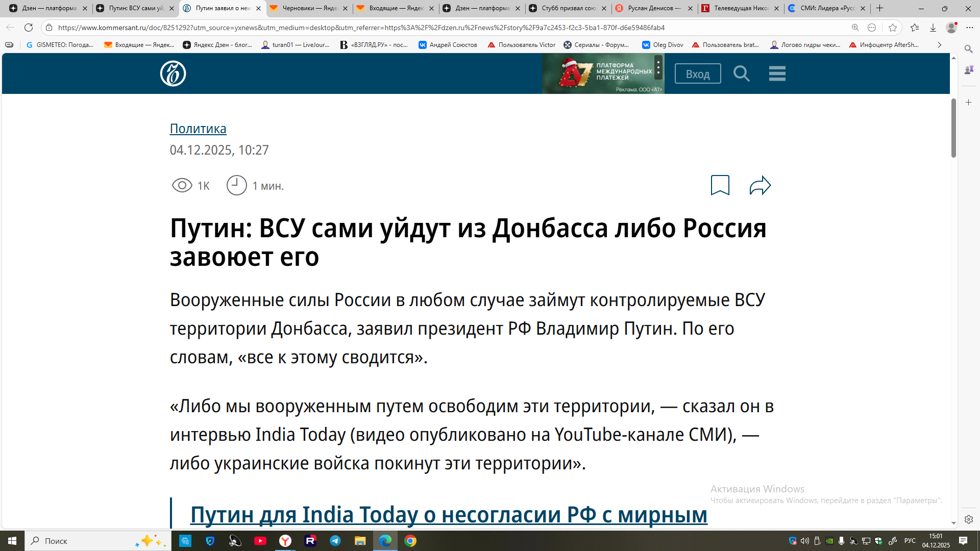Click the share arrow icon
This screenshot has width=980, height=551.
759,185
